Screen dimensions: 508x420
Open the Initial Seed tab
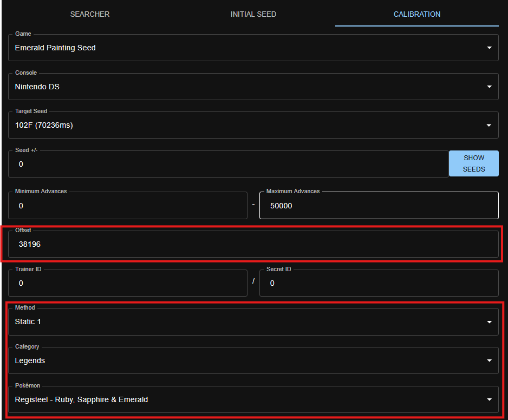[253, 14]
